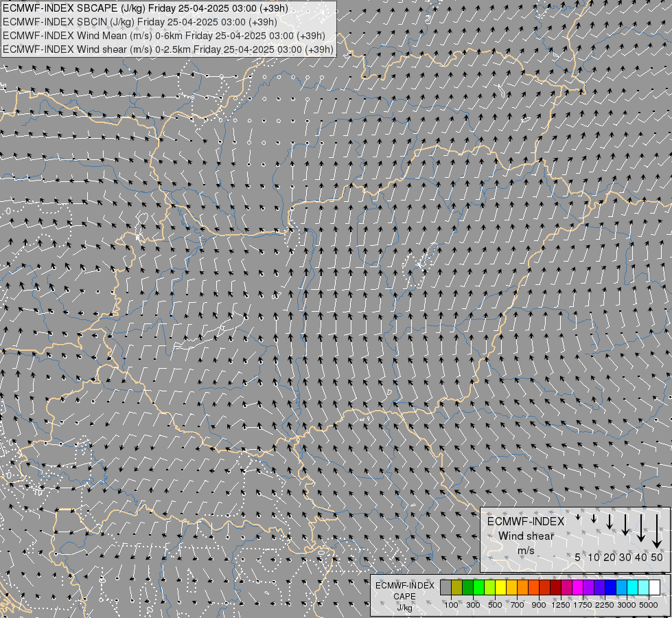Click the '40' label in wind shear legend
The image size is (672, 618).
[641, 557]
